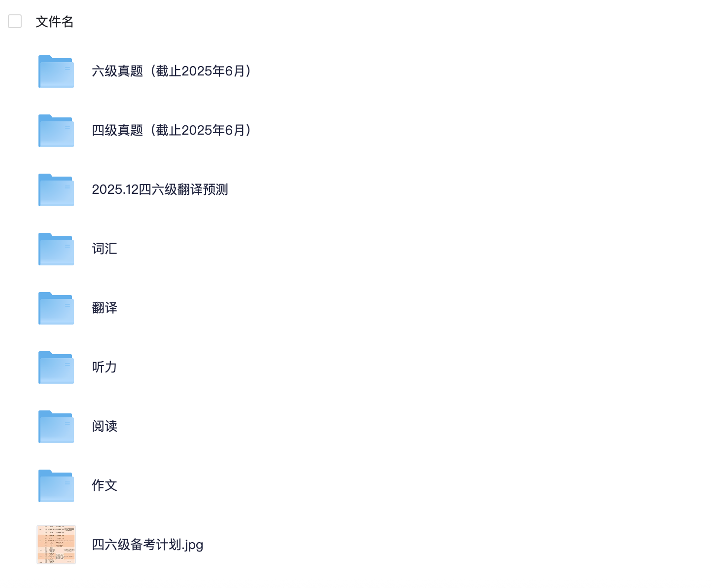Click the 翻译 folder name text
712x588 pixels.
[105, 308]
